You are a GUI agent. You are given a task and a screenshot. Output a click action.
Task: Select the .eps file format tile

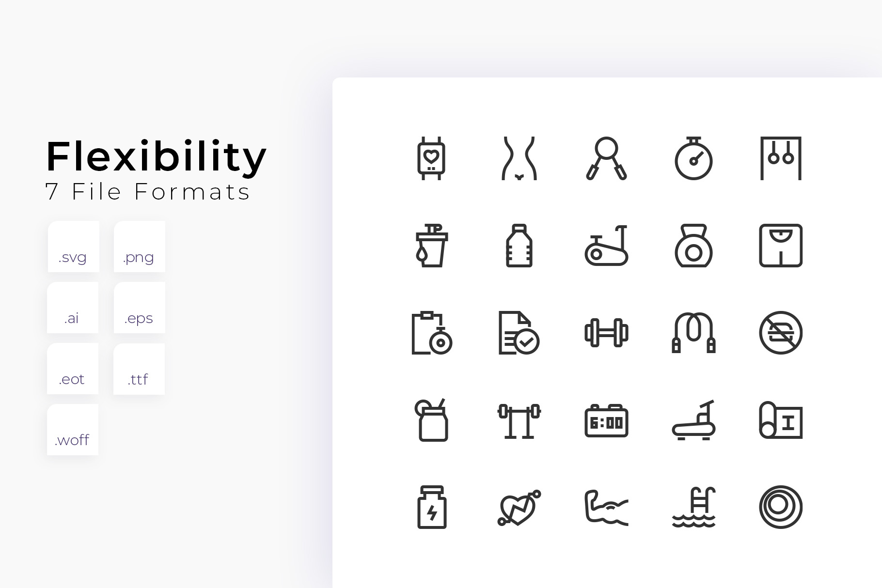click(140, 307)
